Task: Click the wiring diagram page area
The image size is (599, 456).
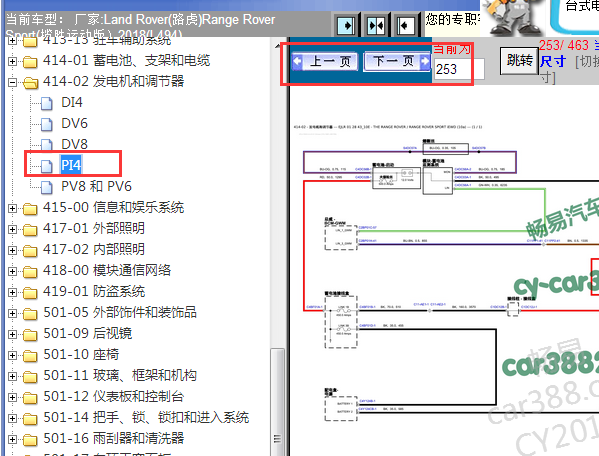Action: click(x=445, y=271)
